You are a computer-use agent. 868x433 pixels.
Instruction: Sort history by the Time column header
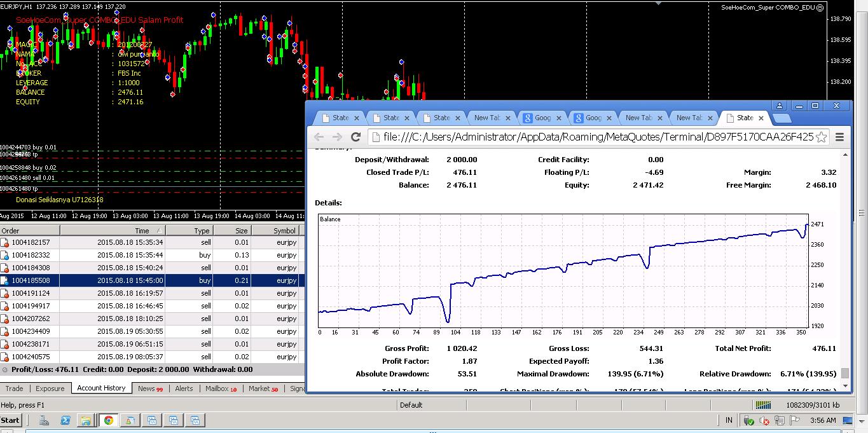click(x=142, y=231)
